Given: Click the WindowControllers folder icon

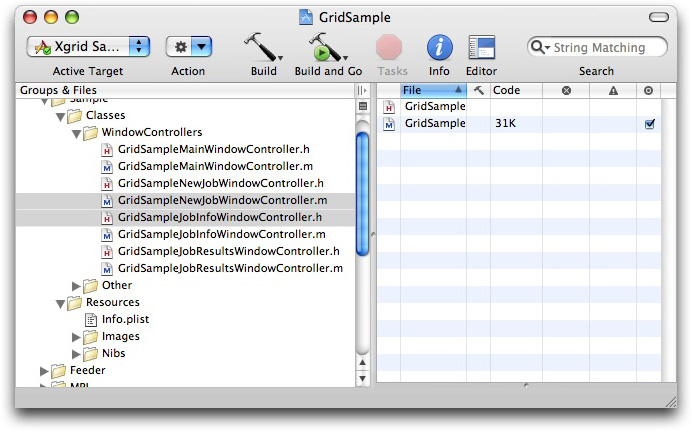Looking at the screenshot, I should coord(90,133).
